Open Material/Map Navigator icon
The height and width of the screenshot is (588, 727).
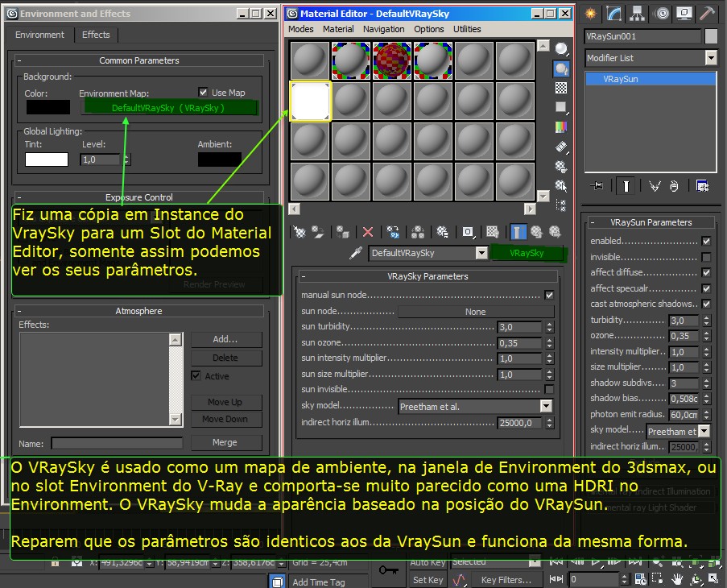tap(561, 205)
